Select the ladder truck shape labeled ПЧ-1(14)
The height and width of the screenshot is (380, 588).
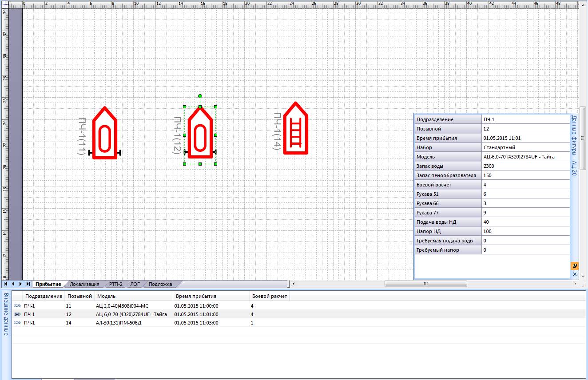pos(295,129)
